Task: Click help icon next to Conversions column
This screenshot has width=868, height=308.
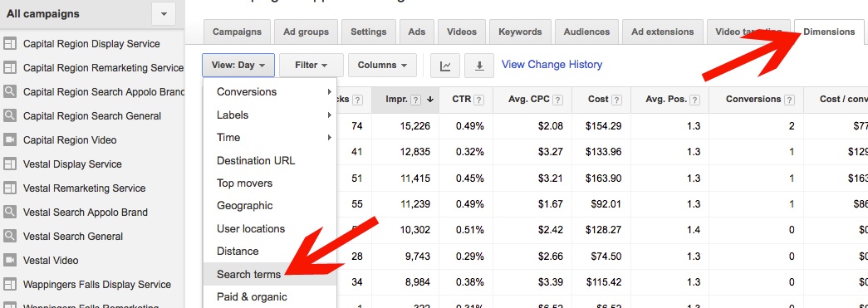Action: point(789,100)
